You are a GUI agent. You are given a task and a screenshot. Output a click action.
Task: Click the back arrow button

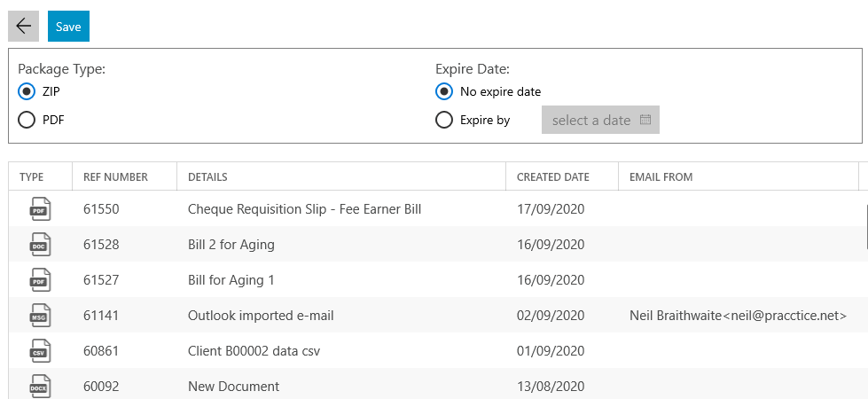23,26
